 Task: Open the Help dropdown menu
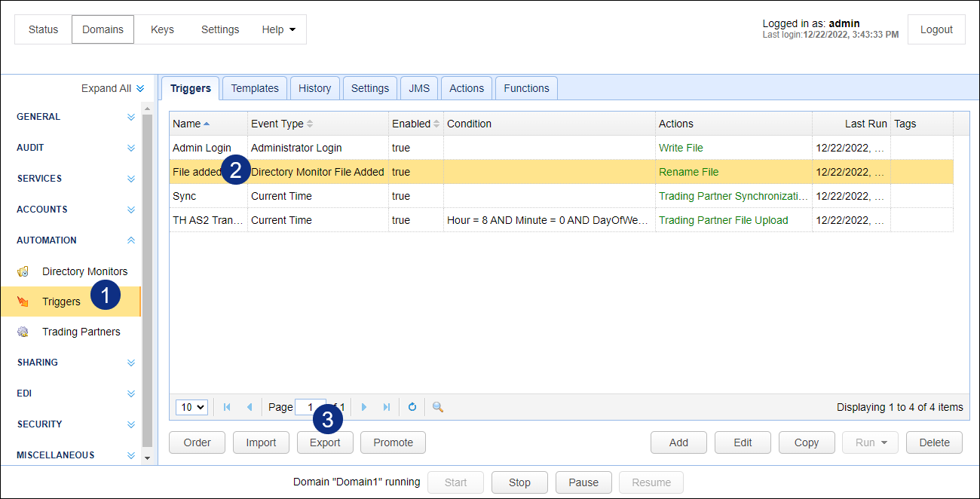pos(279,29)
